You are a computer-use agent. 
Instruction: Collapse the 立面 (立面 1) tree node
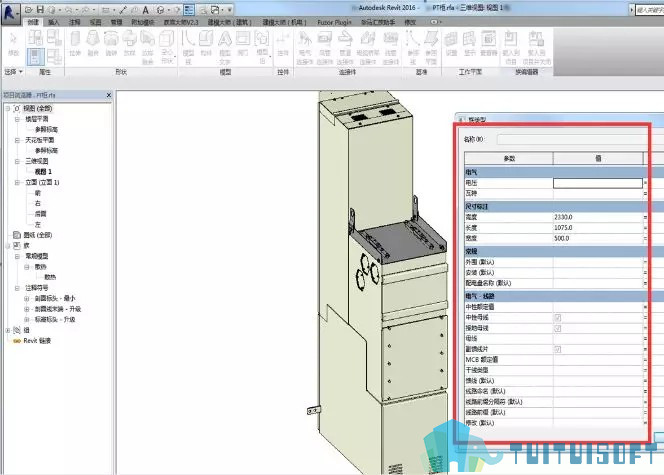(x=17, y=182)
